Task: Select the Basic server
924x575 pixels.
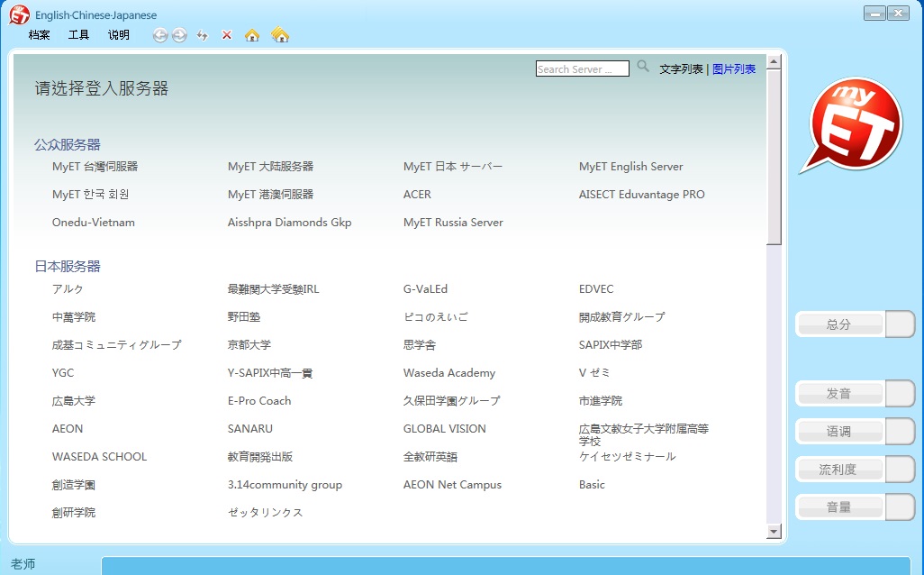Action: (592, 485)
